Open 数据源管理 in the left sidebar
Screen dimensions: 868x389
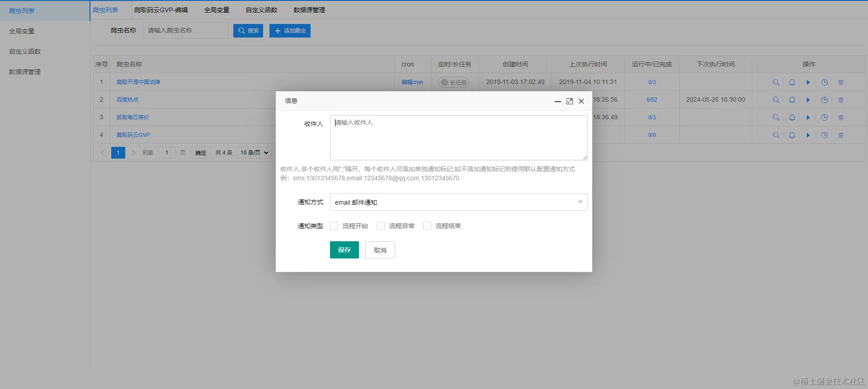point(45,72)
